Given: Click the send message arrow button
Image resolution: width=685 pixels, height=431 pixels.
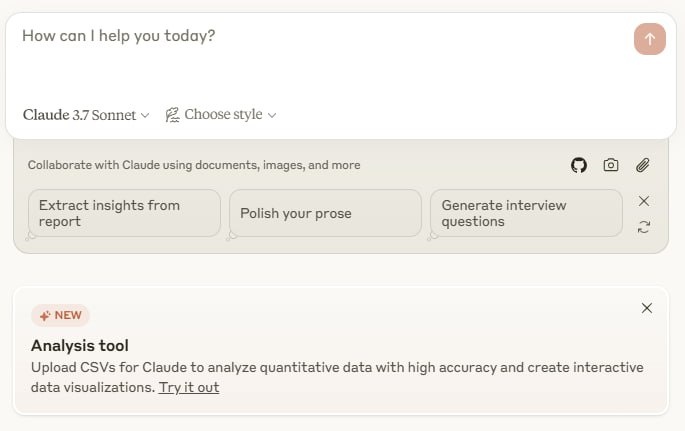Looking at the screenshot, I should coord(649,39).
